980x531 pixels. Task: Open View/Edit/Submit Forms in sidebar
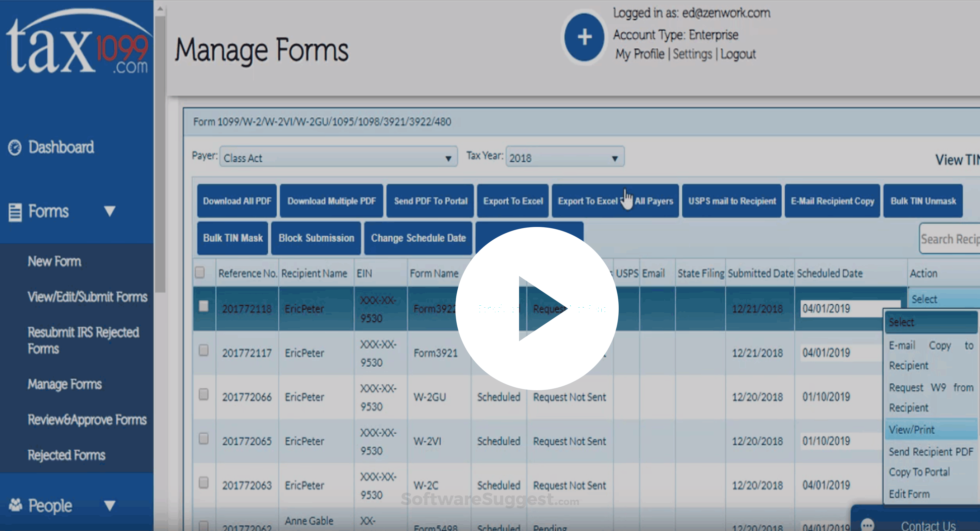pos(88,297)
